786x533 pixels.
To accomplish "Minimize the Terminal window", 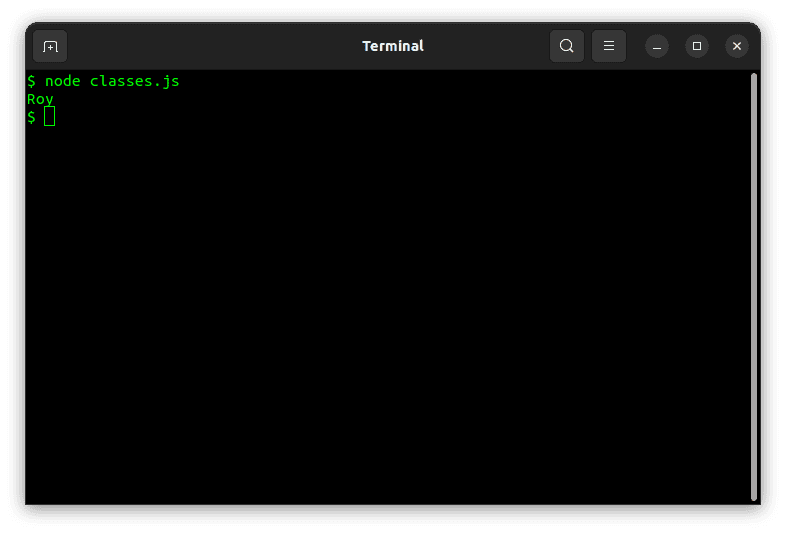I will click(x=657, y=46).
